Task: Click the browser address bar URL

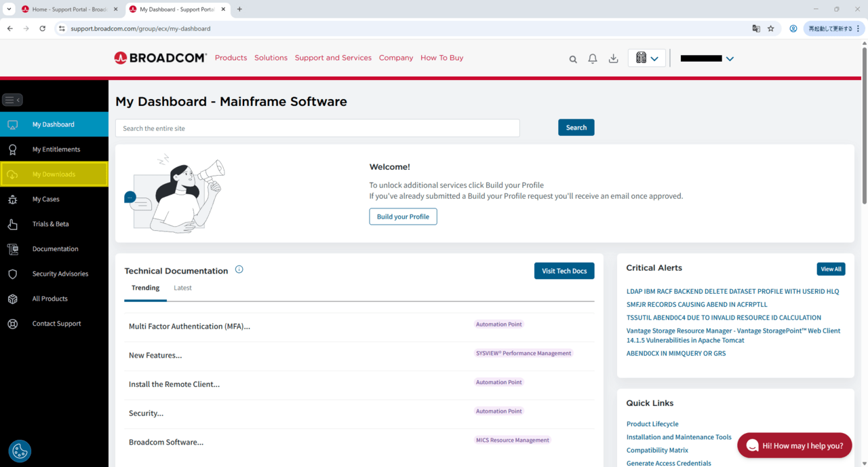Action: [141, 29]
